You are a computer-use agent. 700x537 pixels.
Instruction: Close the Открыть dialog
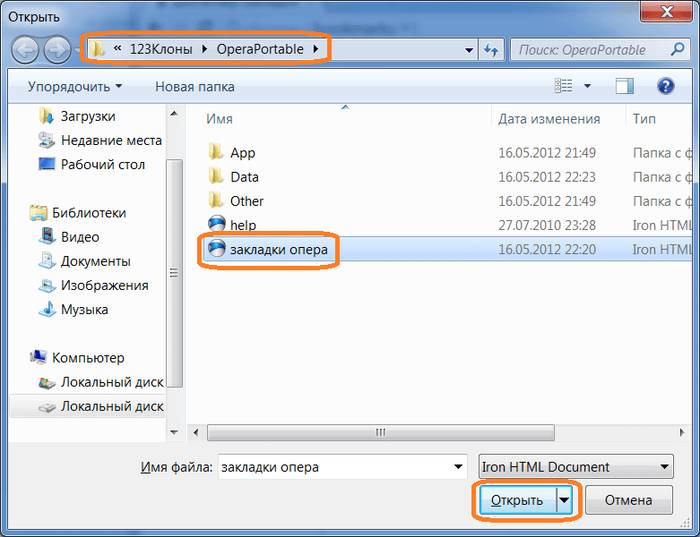(x=666, y=12)
